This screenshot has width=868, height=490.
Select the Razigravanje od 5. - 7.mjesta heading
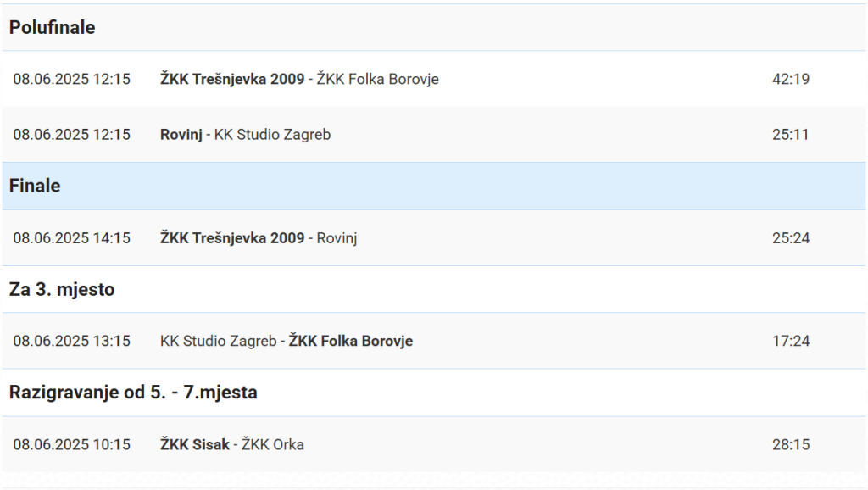pyautogui.click(x=133, y=393)
